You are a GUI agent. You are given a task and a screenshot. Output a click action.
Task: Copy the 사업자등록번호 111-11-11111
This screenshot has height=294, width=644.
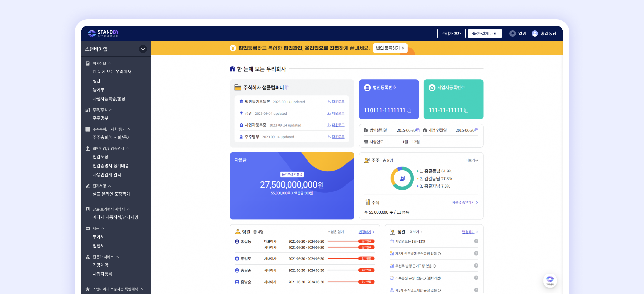click(x=466, y=110)
